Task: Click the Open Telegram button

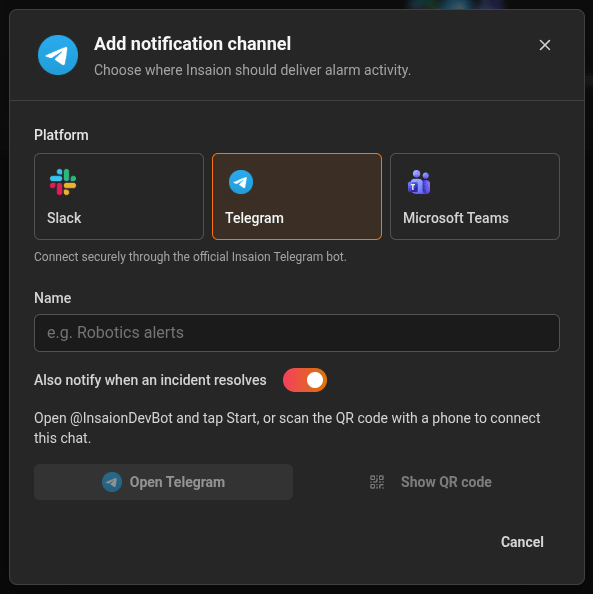Action: [x=163, y=482]
